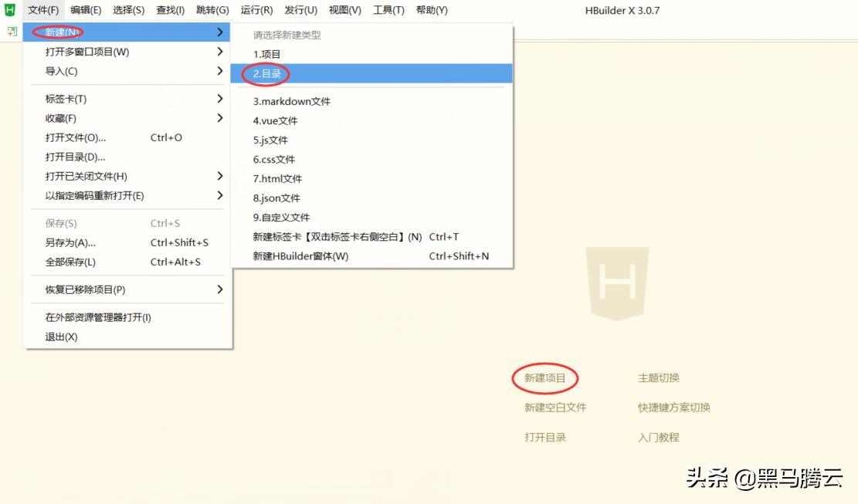Expand the 标签卡(T) submenu arrow
Image resolution: width=858 pixels, height=504 pixels.
(x=220, y=98)
